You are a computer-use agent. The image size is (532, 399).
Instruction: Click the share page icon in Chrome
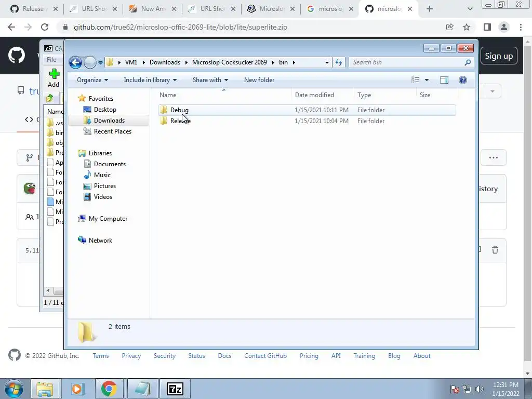pos(449,27)
